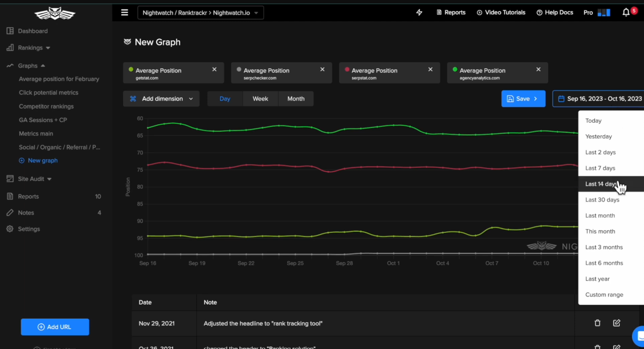This screenshot has height=349, width=644.
Task: Choose Custom range in the date menu
Action: (x=604, y=294)
